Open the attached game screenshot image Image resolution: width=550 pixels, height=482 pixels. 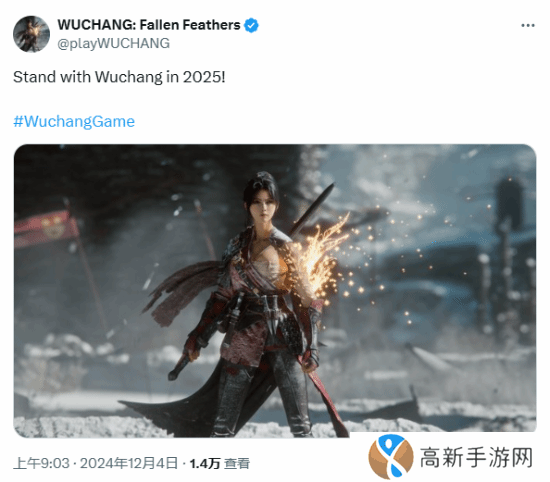tap(275, 291)
